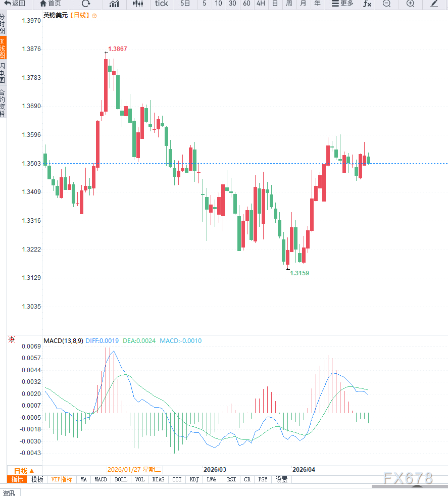Switch to the 4H timeframe

[260, 4]
